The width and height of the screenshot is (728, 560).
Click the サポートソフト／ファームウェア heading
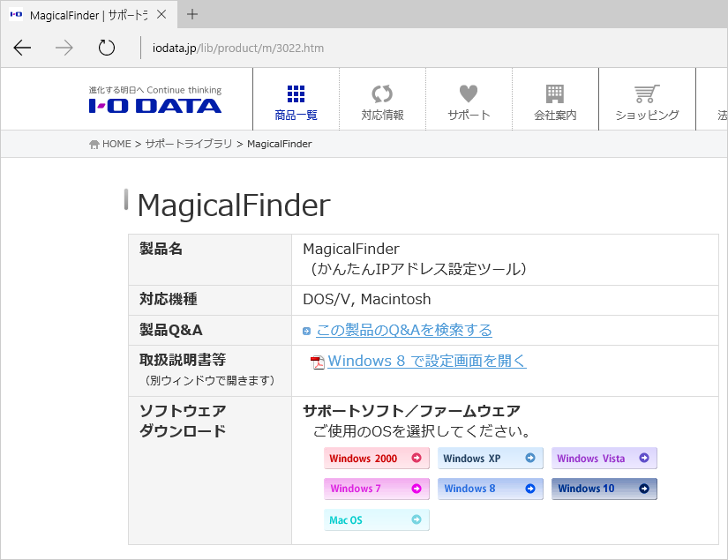tap(411, 412)
